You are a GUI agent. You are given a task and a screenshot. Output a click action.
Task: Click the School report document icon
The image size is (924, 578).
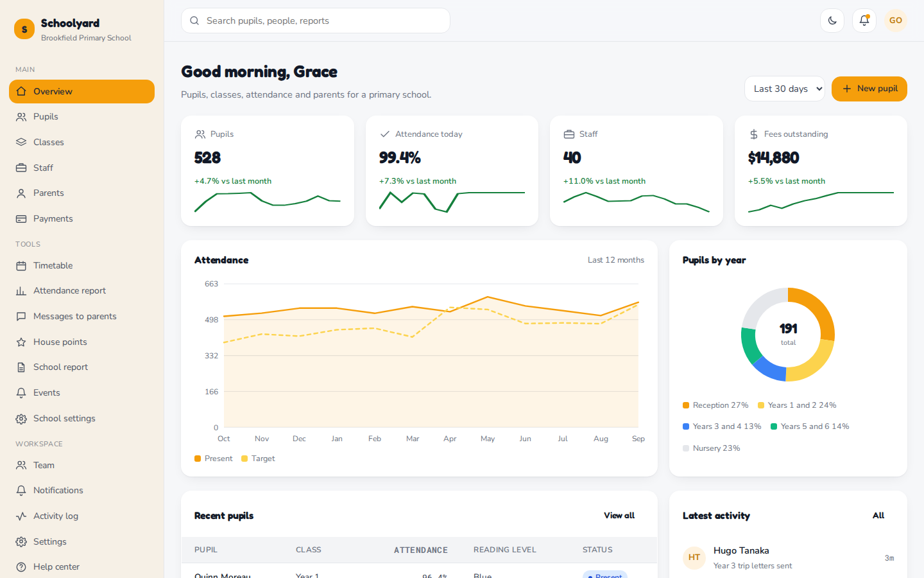tap(21, 367)
